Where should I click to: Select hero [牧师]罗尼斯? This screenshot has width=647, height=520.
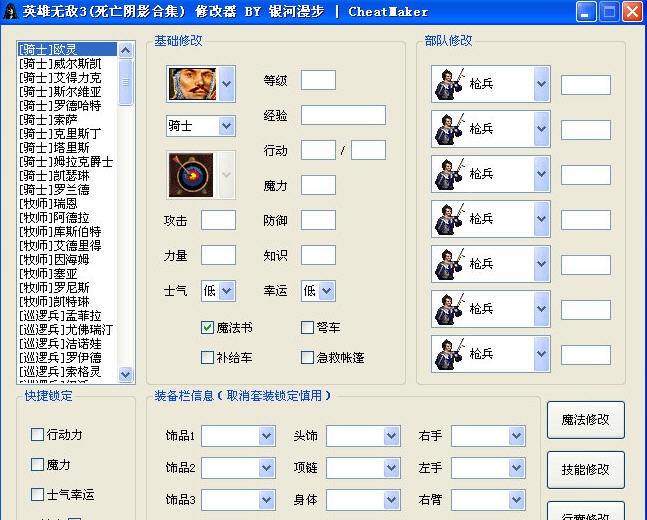(x=67, y=288)
